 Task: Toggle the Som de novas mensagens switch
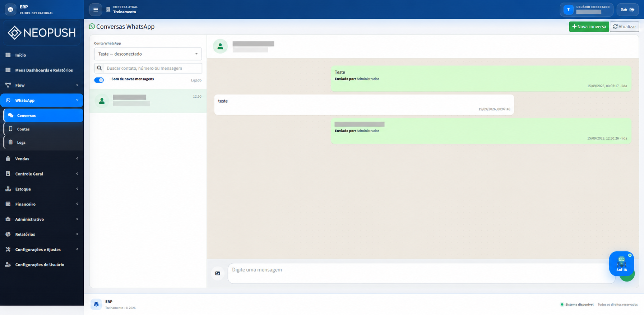point(99,80)
